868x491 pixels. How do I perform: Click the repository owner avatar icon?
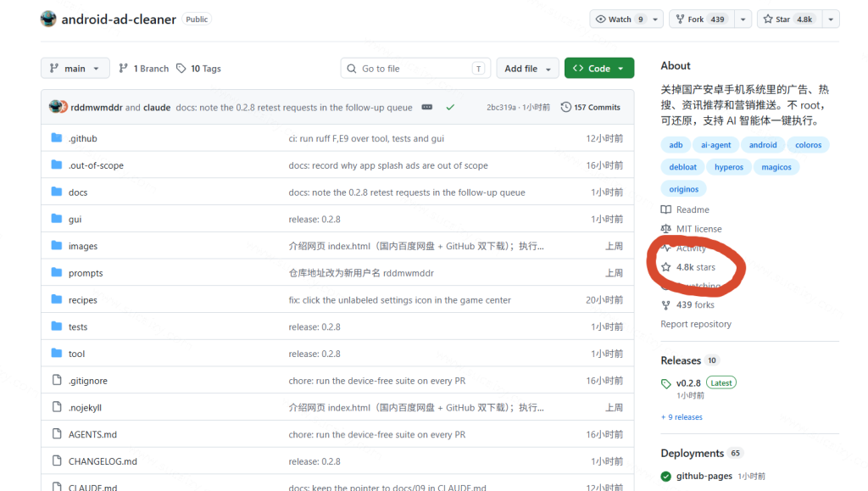48,19
